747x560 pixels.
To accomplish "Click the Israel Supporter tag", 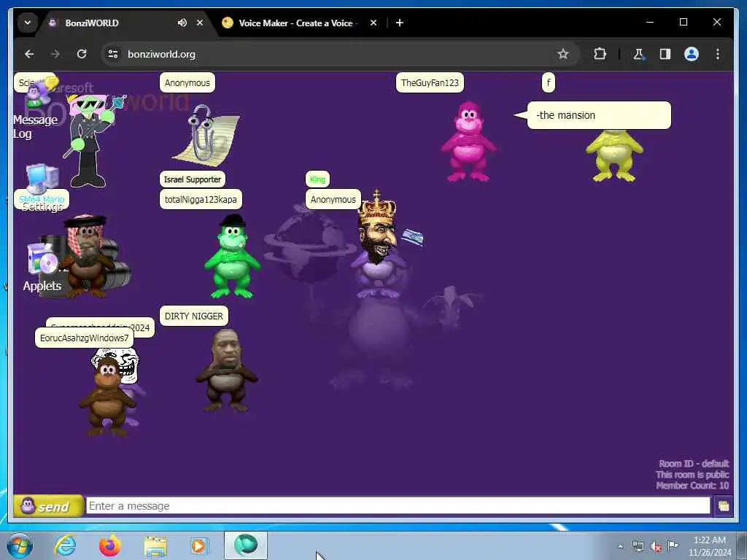I will pos(193,179).
